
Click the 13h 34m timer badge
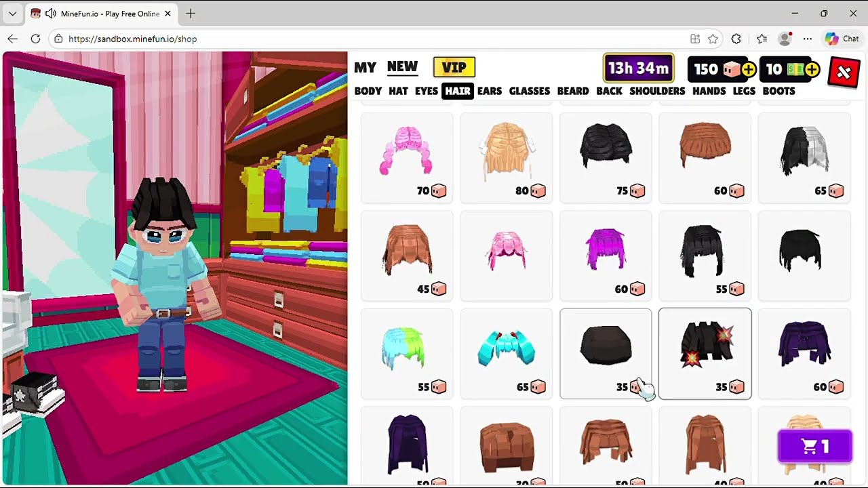pyautogui.click(x=638, y=68)
